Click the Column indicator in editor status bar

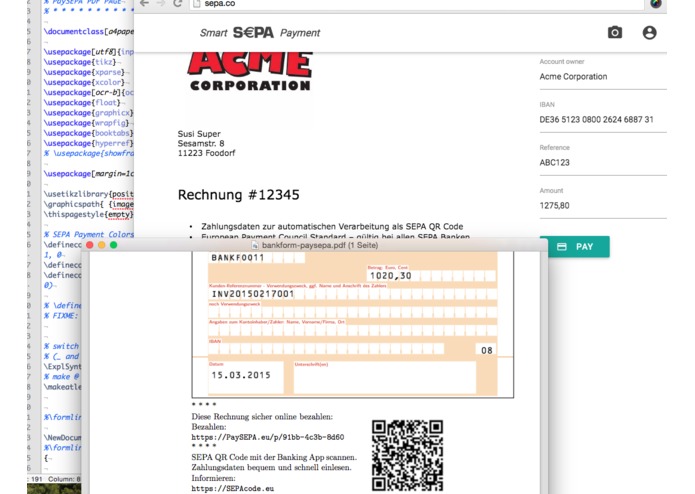click(x=64, y=479)
